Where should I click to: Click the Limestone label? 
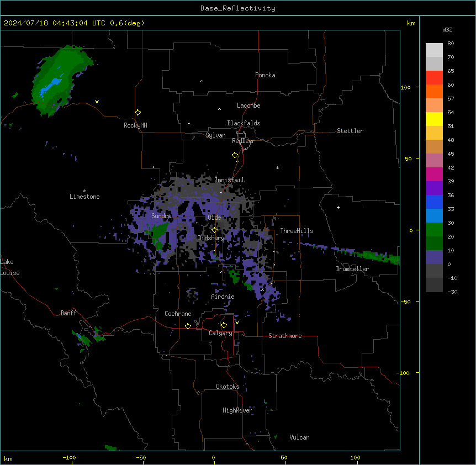pyautogui.click(x=84, y=197)
